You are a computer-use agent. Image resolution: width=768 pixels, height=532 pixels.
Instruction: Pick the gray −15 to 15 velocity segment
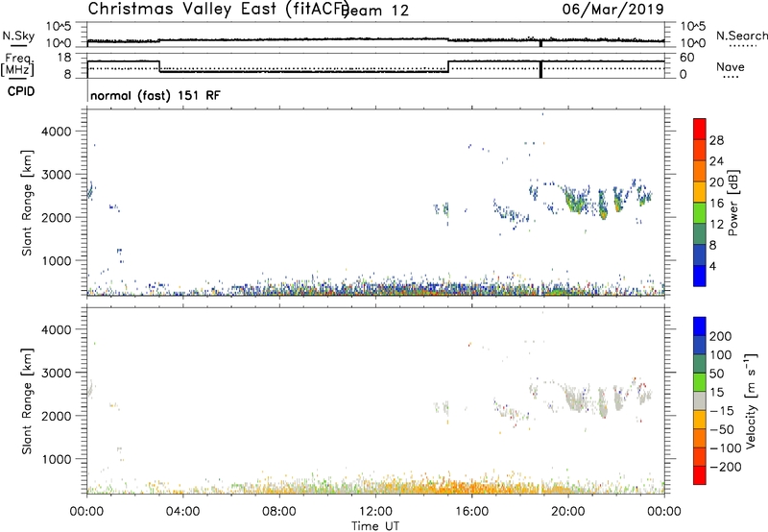(x=700, y=400)
